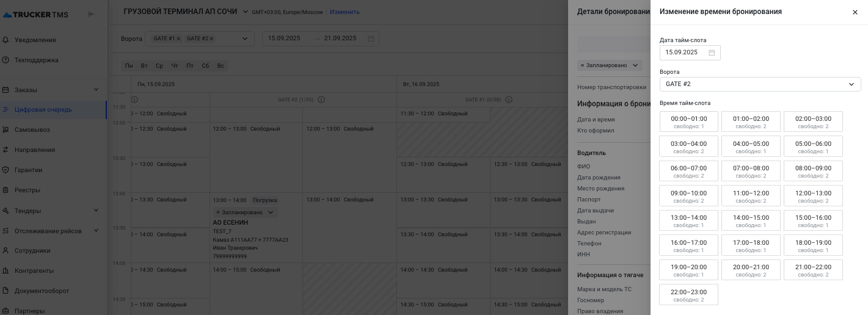Image resolution: width=868 pixels, height=315 pixels.
Task: Click the Самовывоз truck icon
Action: (5, 129)
